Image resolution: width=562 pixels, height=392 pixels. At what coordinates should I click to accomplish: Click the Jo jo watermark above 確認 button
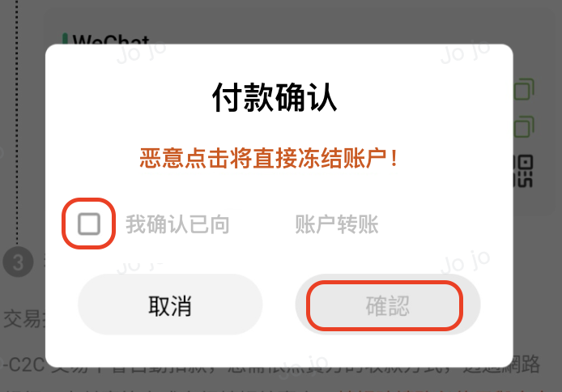(465, 262)
